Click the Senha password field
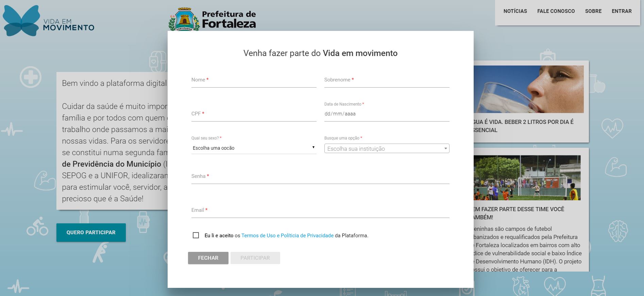 tap(320, 177)
